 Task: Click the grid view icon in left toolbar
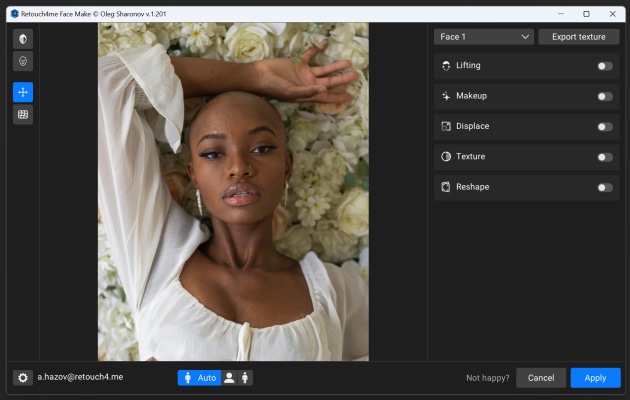tap(23, 115)
